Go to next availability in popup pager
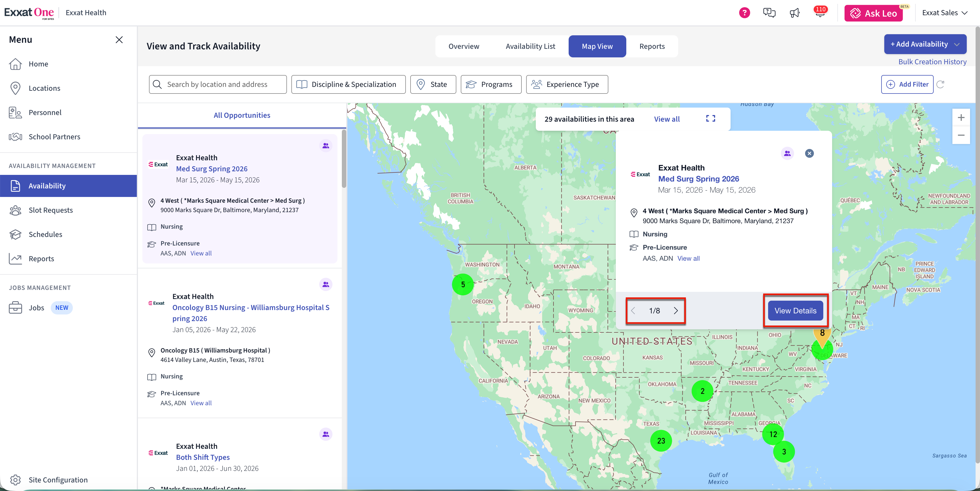 [x=676, y=311]
